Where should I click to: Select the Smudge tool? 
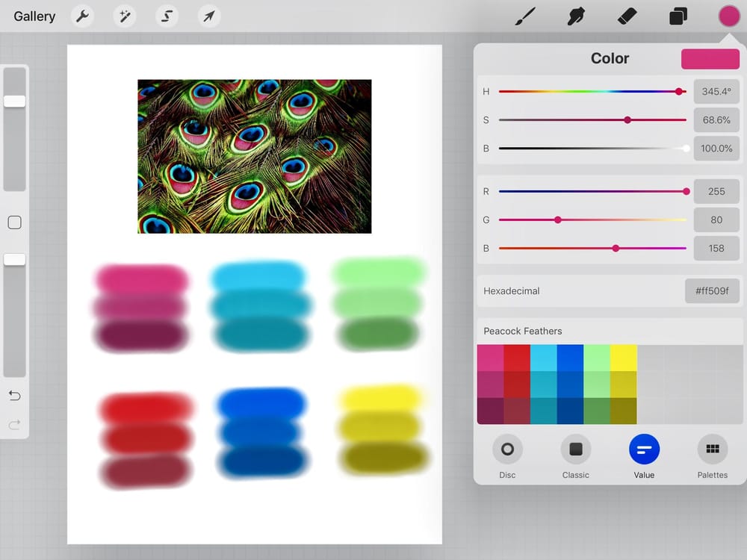coord(575,16)
